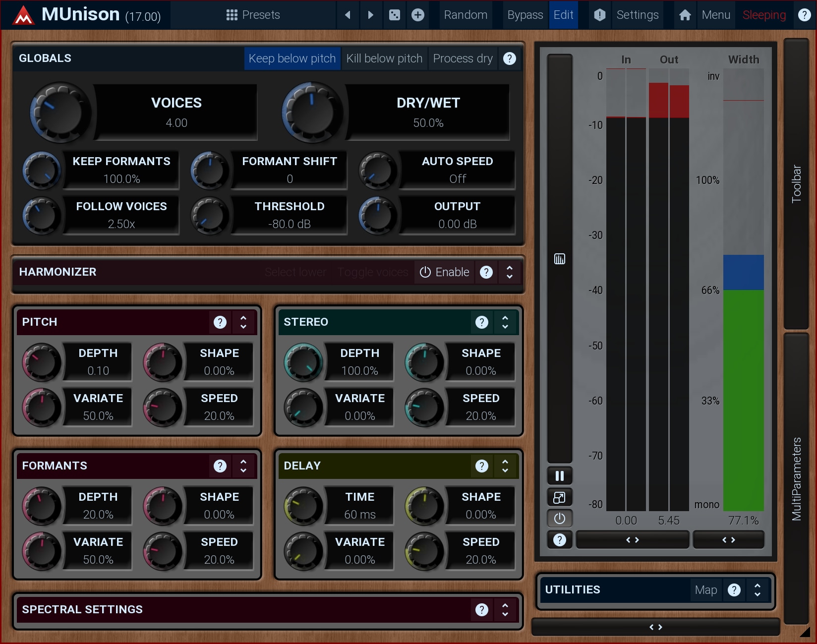Open the Settings menu
This screenshot has width=817, height=644.
[637, 15]
